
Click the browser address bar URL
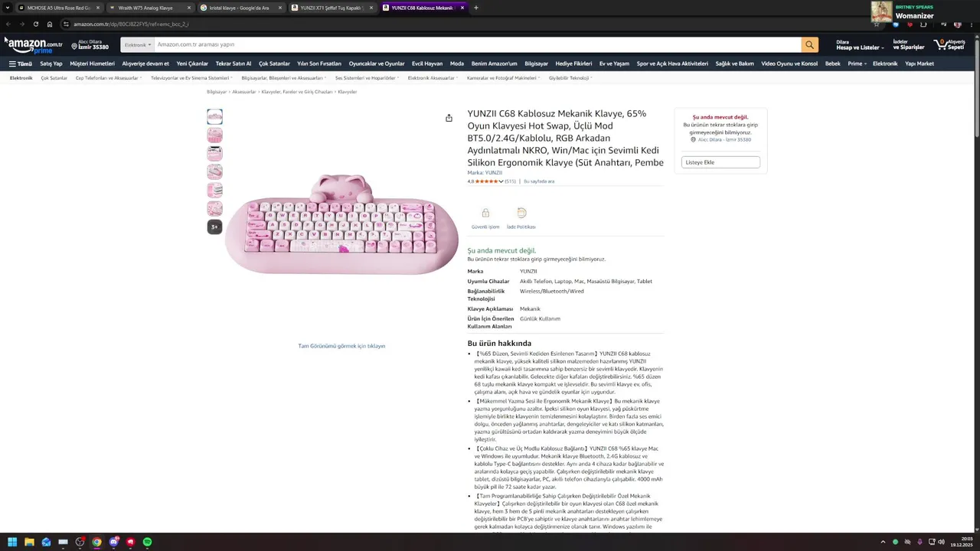point(132,24)
